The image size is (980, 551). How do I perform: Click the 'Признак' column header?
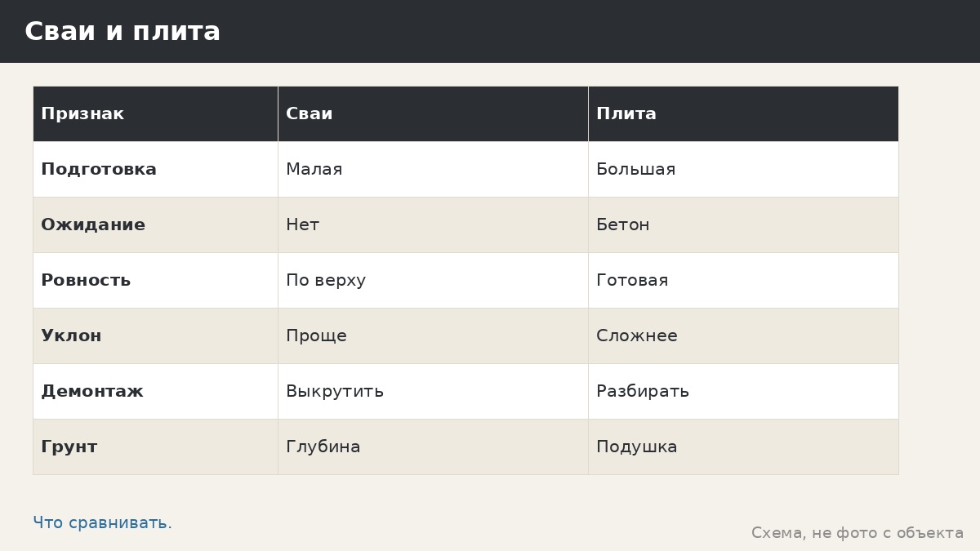(155, 113)
